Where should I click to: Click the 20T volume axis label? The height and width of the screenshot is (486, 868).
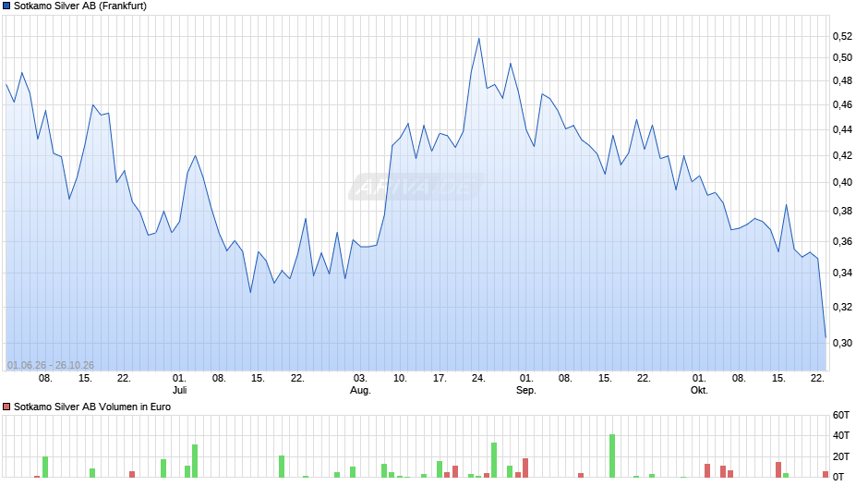[841, 456]
